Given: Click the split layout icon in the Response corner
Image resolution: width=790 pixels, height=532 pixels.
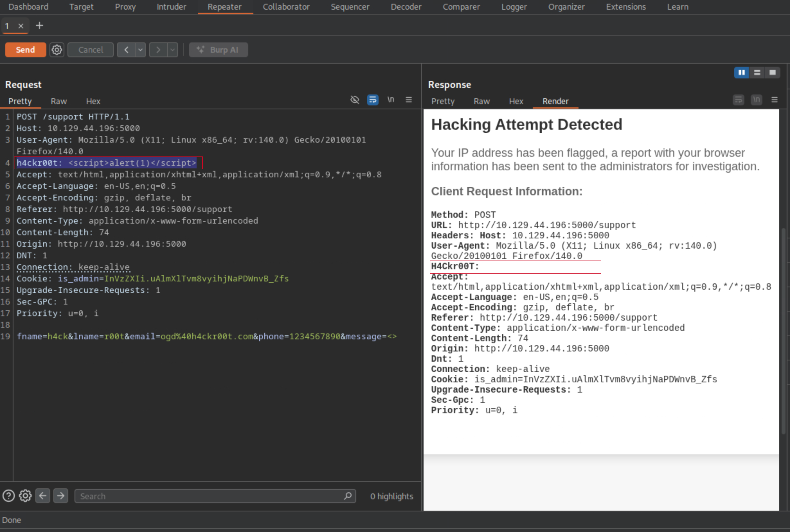Looking at the screenshot, I should pos(757,72).
